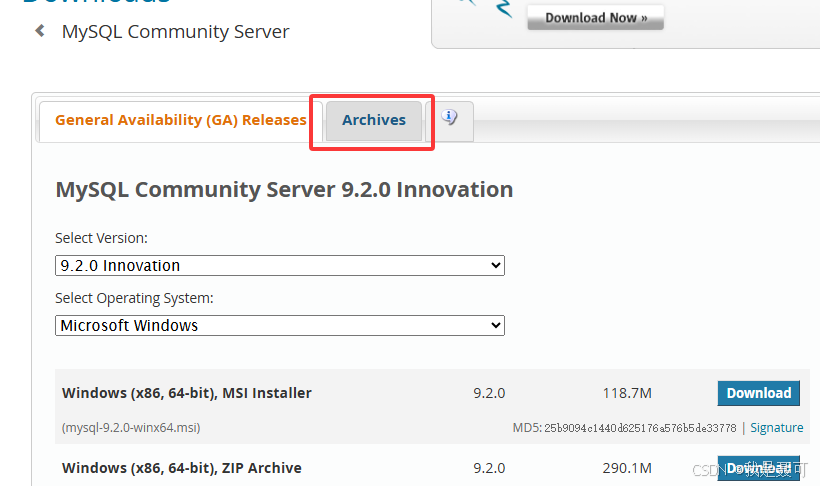Download the Windows ZIP Archive package
The height and width of the screenshot is (486, 820).
pyautogui.click(x=758, y=468)
